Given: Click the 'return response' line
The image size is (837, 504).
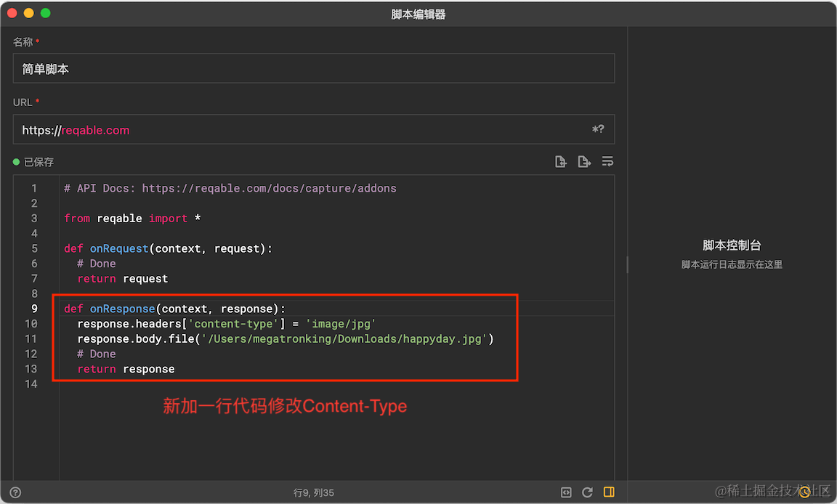Looking at the screenshot, I should (126, 369).
